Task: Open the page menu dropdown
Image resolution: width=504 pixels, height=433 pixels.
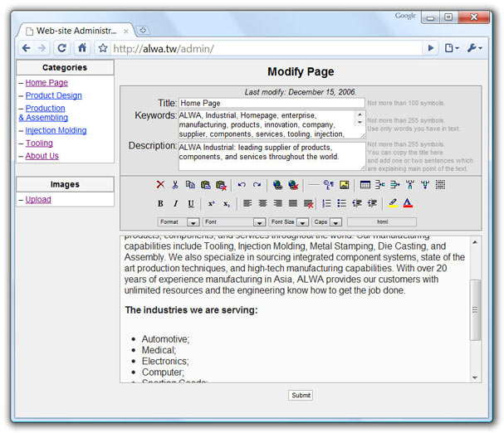Action: [x=452, y=48]
